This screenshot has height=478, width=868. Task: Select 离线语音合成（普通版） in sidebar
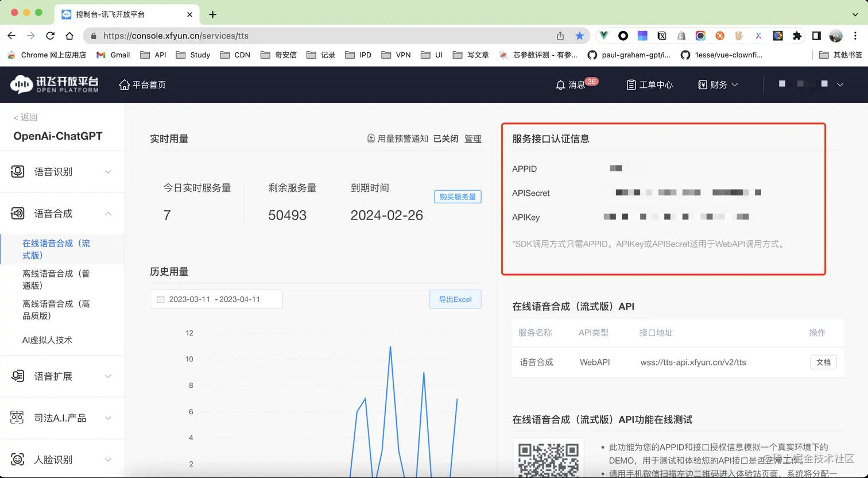point(56,279)
